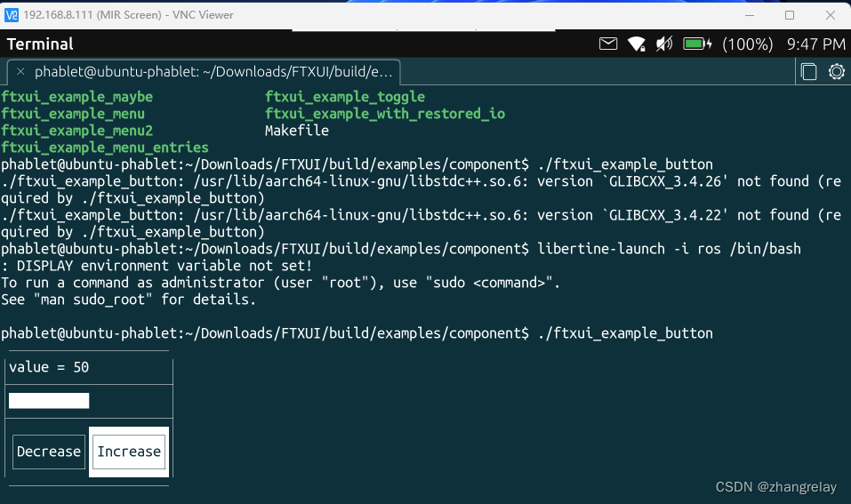Open the terminal tabs overview icon
The height and width of the screenshot is (504, 851).
coord(808,72)
